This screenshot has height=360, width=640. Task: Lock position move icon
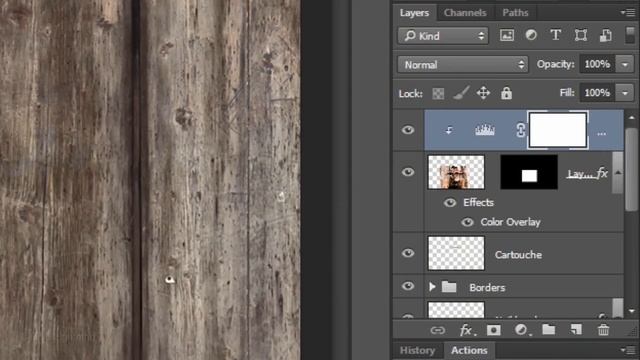[483, 93]
